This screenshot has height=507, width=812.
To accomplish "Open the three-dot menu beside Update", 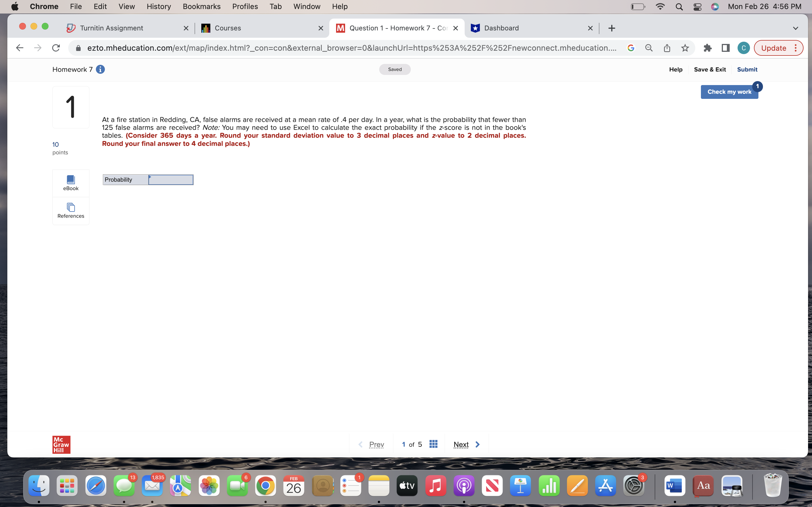I will 796,48.
